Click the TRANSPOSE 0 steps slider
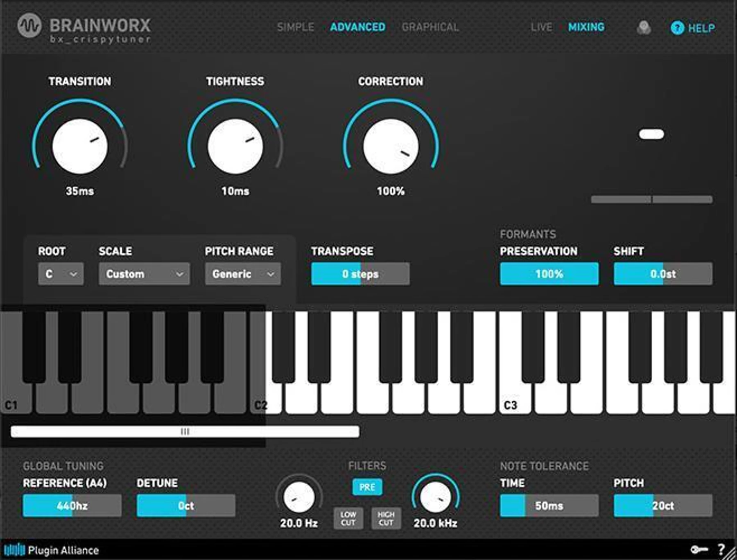Viewport: 737px width, 560px height. 360,274
